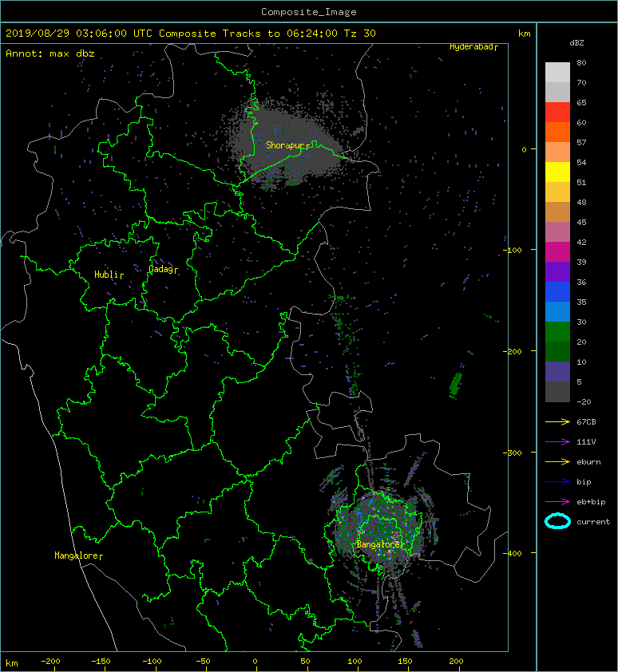This screenshot has width=618, height=672.
Task: Click the arrow beside eburn legend entry
Action: coord(557,462)
